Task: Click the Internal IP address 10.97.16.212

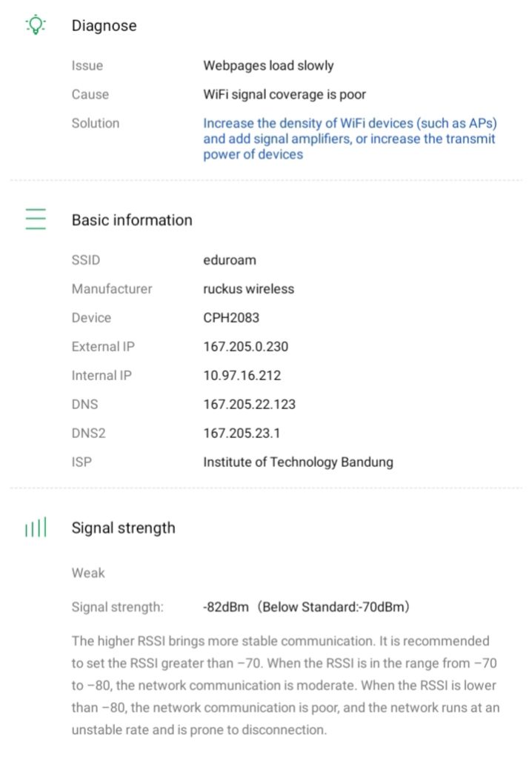Action: (x=242, y=375)
